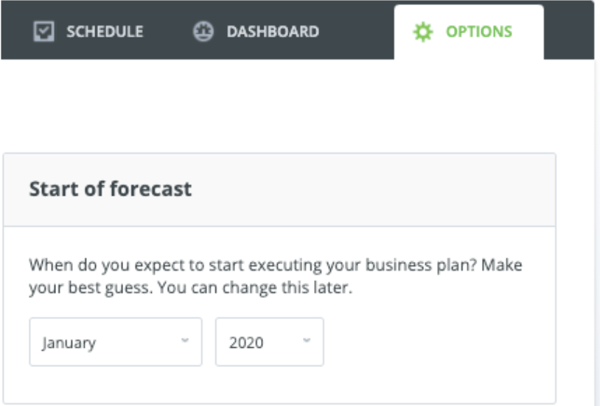
Task: Click the "When do you expect" description text
Action: click(276, 276)
